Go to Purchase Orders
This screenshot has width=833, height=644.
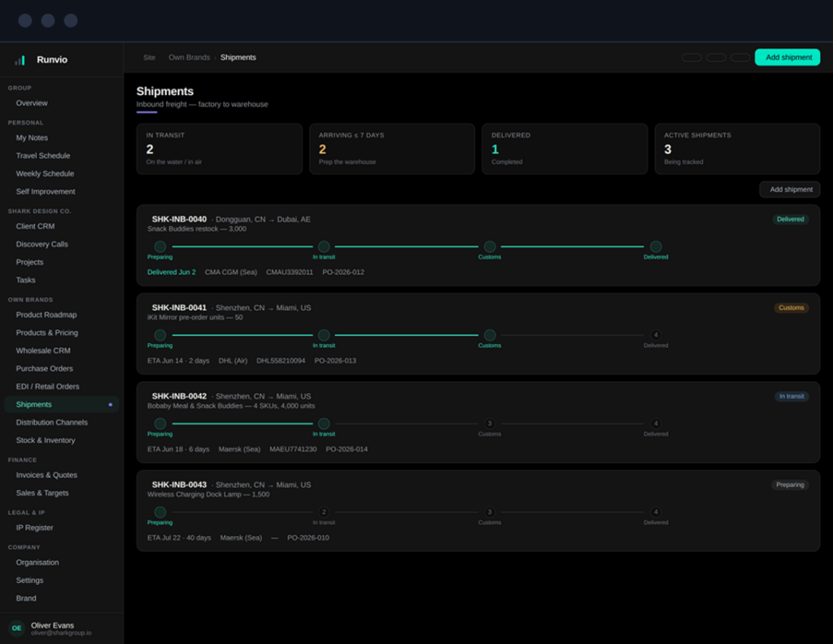point(45,368)
